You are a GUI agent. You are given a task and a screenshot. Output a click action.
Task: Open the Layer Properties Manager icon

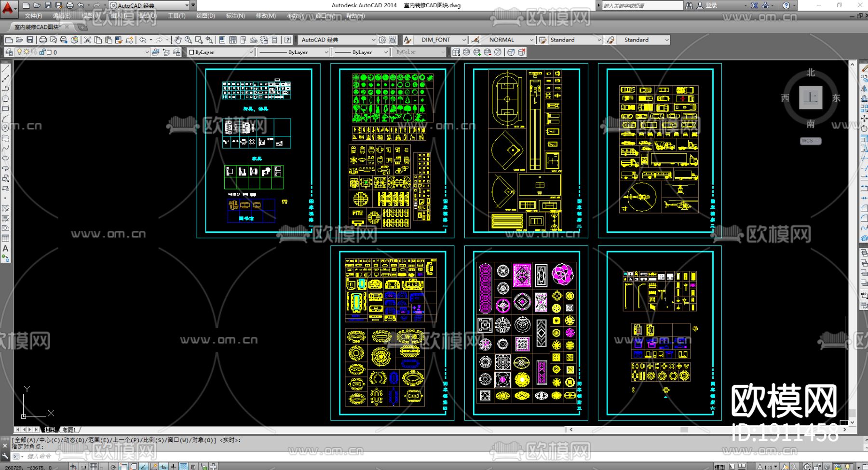click(9, 52)
